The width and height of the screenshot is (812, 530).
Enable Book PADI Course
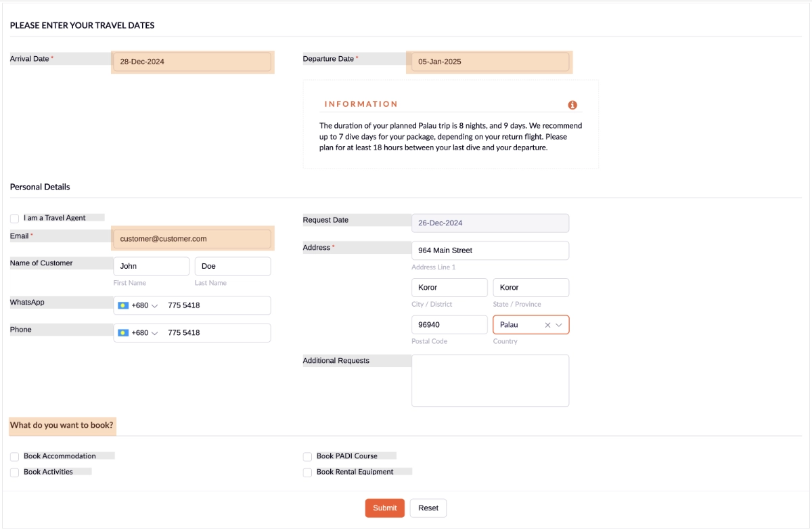coord(307,456)
